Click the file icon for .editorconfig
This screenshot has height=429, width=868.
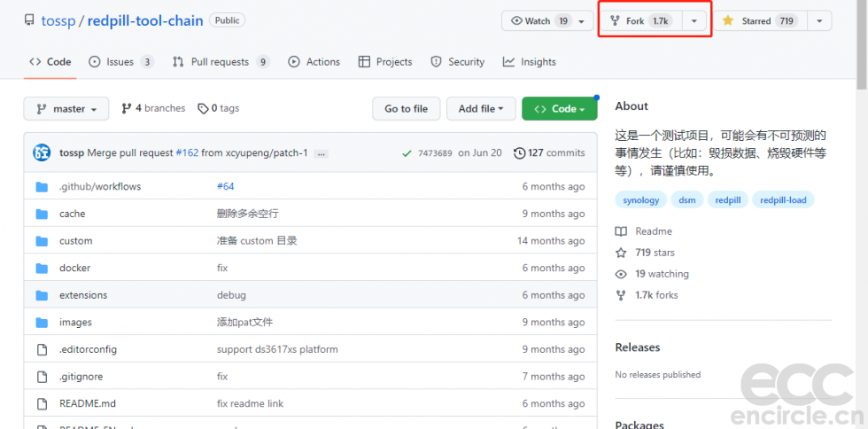pyautogui.click(x=42, y=349)
